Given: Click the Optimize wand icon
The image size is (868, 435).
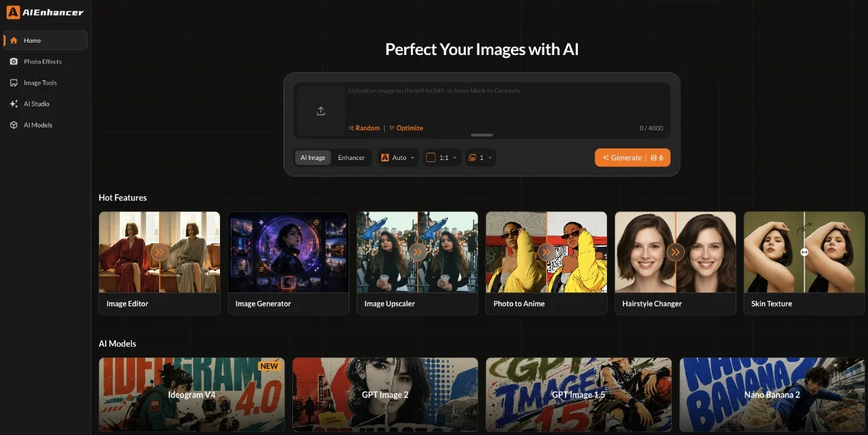Looking at the screenshot, I should 392,128.
